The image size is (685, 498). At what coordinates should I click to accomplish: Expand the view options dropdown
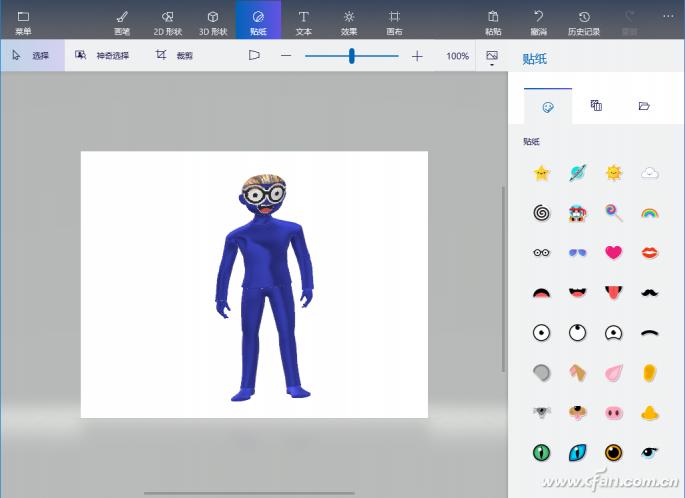[491, 58]
